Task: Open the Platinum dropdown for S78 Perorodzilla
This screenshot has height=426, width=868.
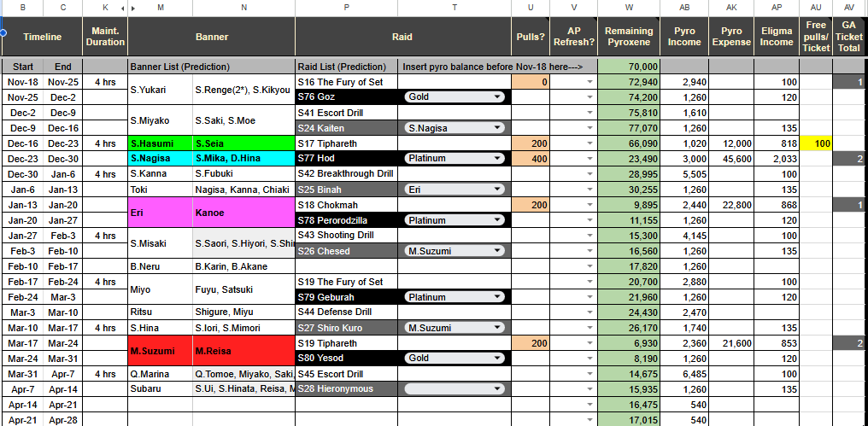Action: point(455,221)
